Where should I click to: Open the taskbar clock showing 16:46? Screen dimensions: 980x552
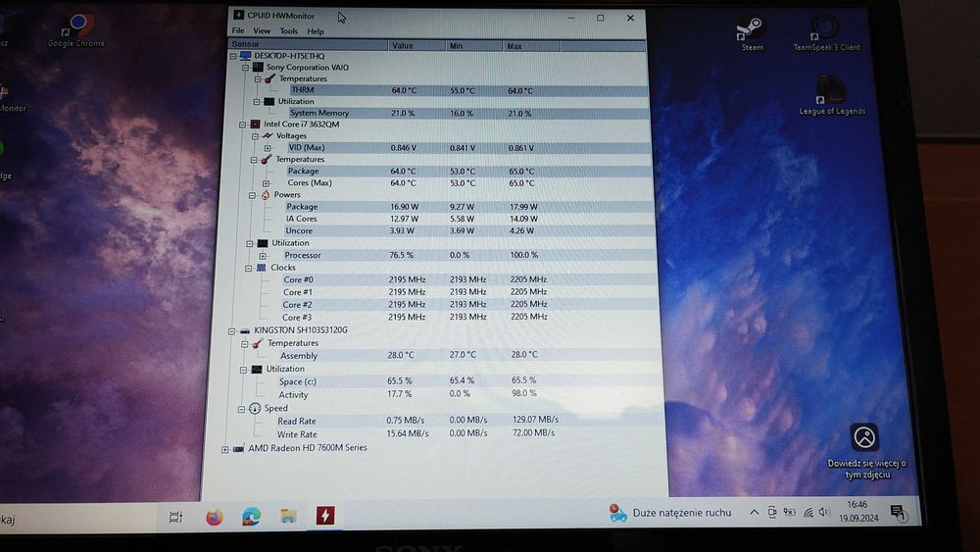(x=858, y=512)
